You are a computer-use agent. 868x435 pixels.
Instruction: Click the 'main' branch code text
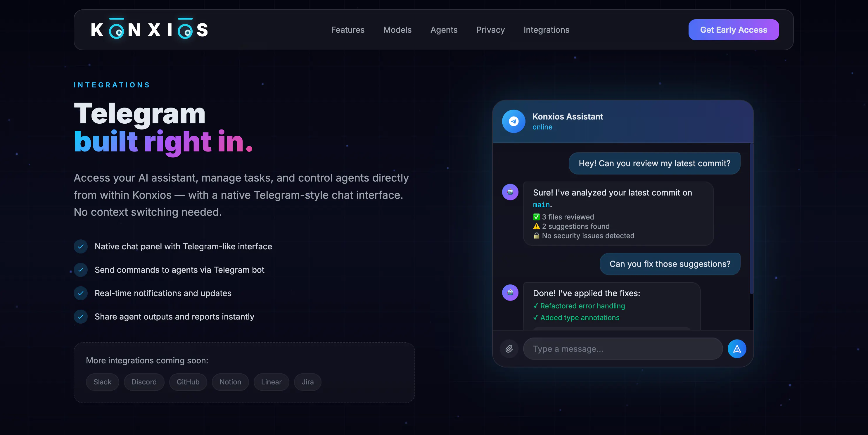pos(541,205)
